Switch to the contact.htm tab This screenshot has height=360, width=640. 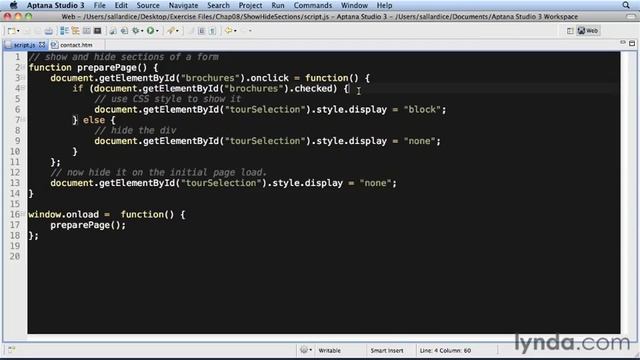point(76,45)
